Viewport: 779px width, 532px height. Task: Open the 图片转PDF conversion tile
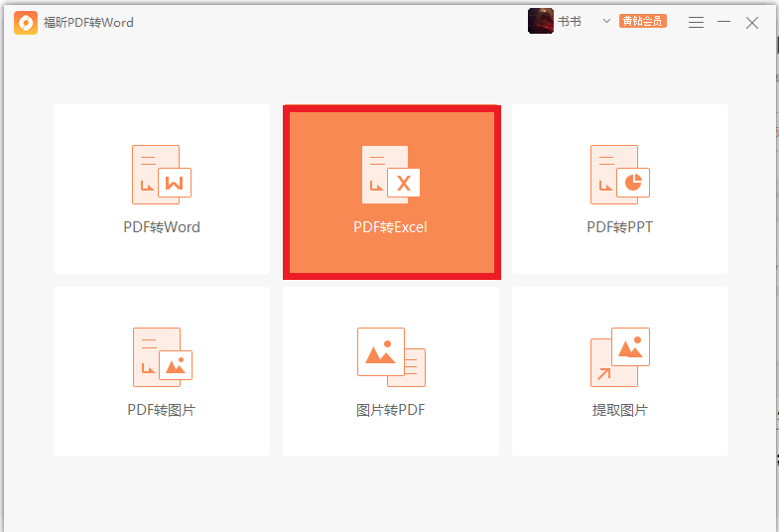coord(391,371)
